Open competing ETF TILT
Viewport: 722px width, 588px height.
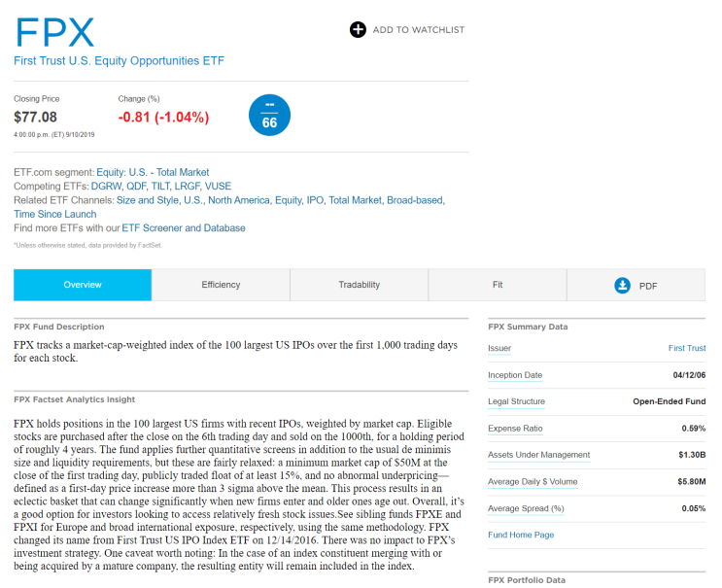click(160, 186)
